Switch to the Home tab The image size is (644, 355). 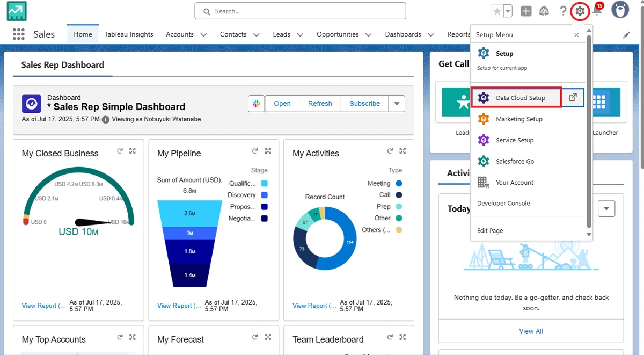83,34
